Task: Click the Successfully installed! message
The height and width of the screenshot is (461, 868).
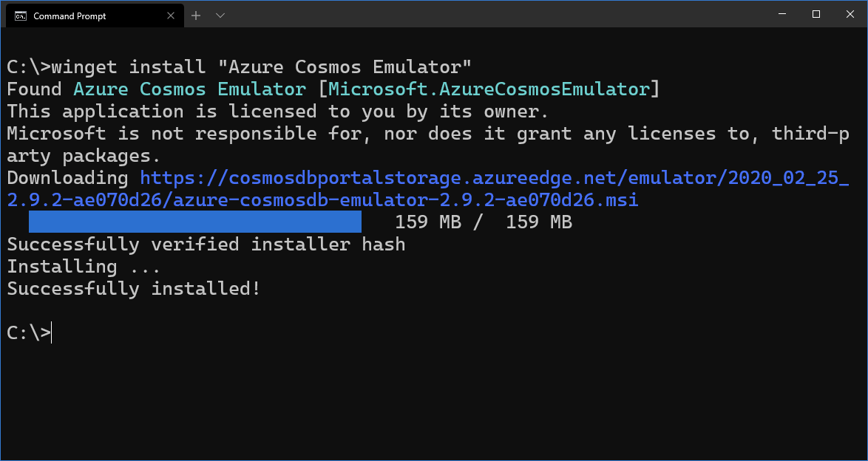Action: tap(133, 288)
